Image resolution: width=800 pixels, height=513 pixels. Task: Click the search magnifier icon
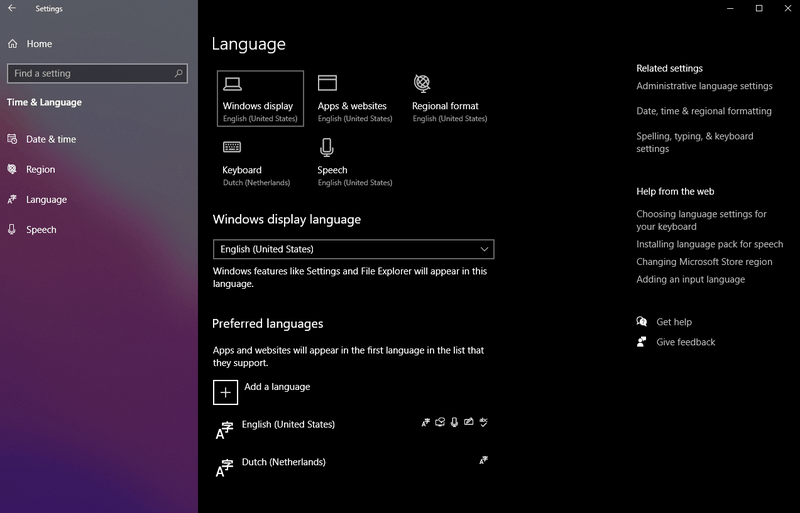[x=178, y=74]
